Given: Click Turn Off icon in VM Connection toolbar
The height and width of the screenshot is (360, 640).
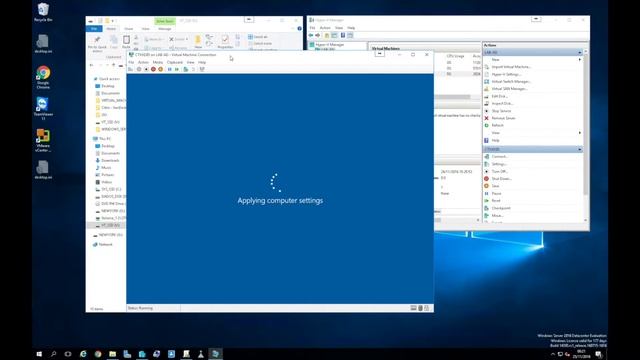Looking at the screenshot, I should [147, 69].
